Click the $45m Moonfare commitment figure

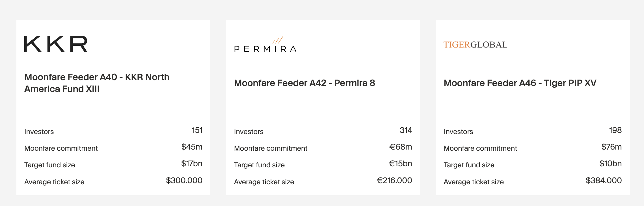192,147
